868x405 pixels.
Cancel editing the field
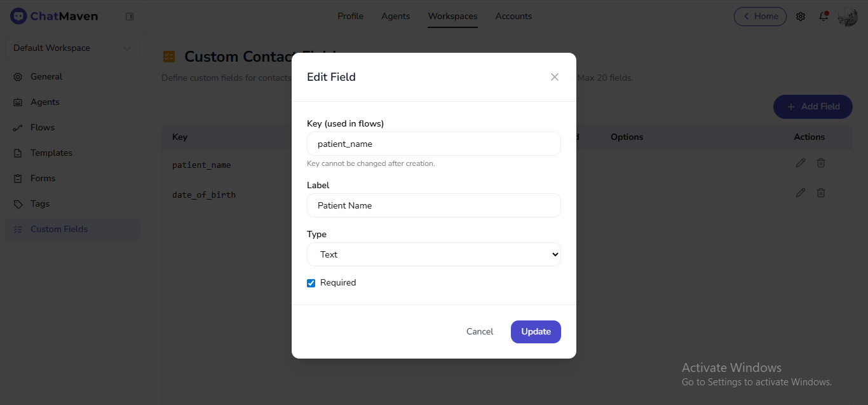(479, 331)
